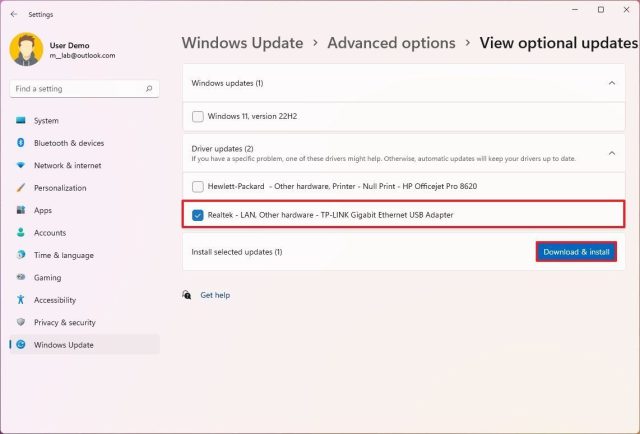Go to Advanced options breadcrumb
This screenshot has width=640, height=434.
click(391, 43)
